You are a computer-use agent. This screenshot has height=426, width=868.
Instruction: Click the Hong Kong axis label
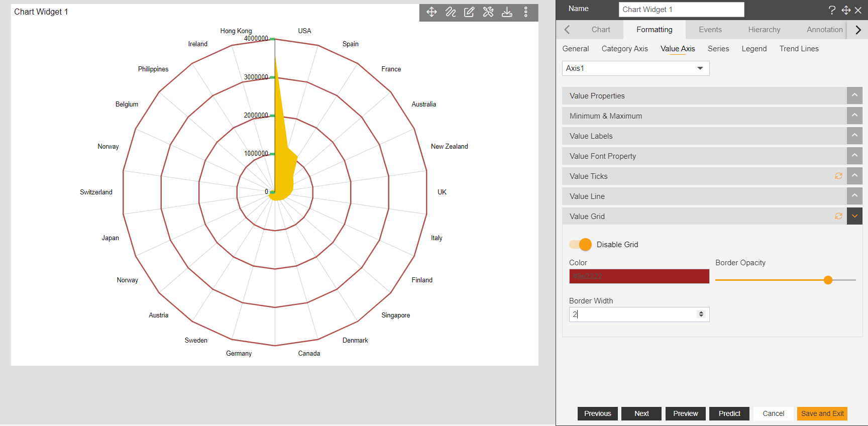point(236,31)
